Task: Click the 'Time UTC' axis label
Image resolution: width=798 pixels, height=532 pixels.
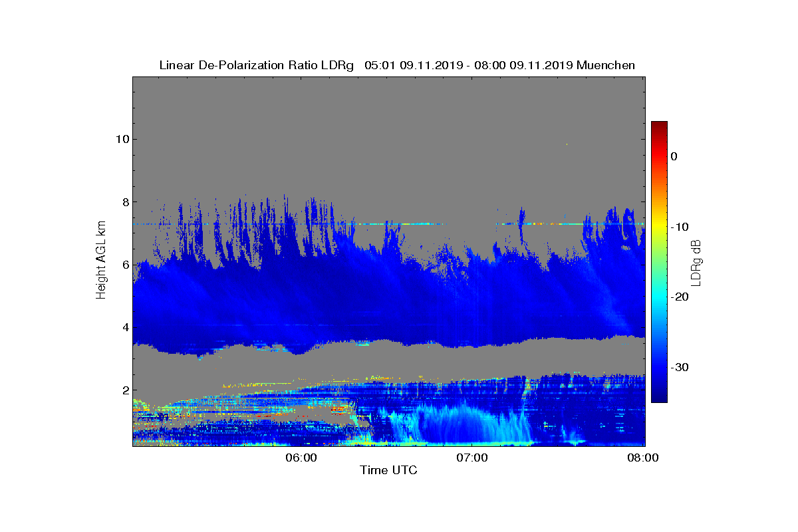Action: coord(388,470)
